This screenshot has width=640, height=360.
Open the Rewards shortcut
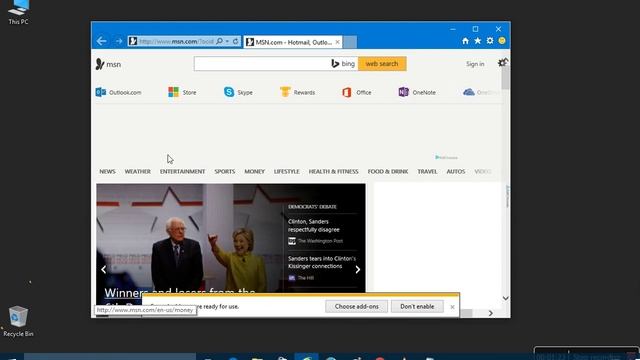(298, 93)
